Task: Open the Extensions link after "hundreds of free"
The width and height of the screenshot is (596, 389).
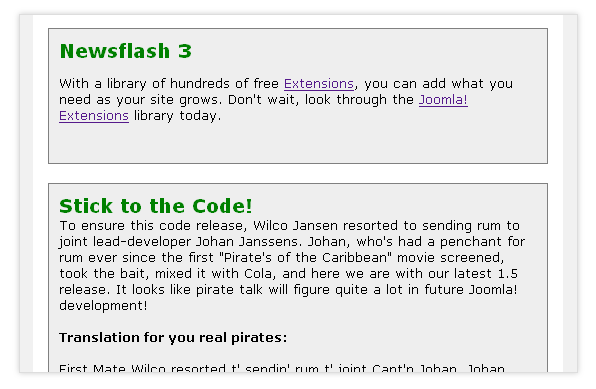Action: [x=319, y=84]
